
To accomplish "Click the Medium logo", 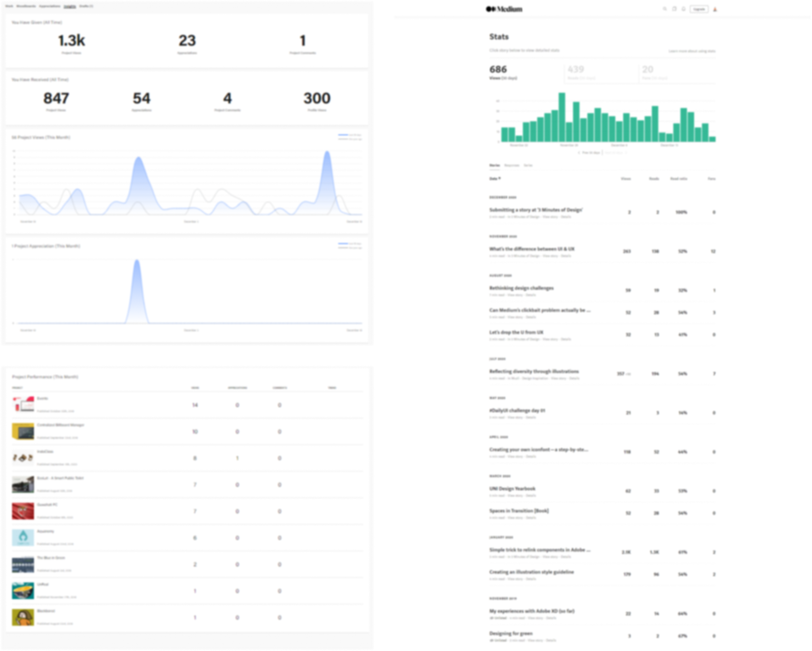I will [x=504, y=9].
